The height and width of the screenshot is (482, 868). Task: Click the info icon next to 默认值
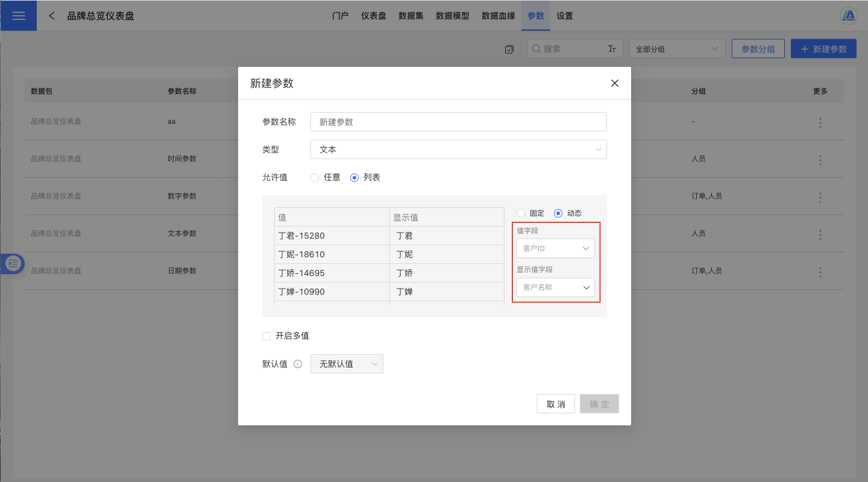point(297,364)
